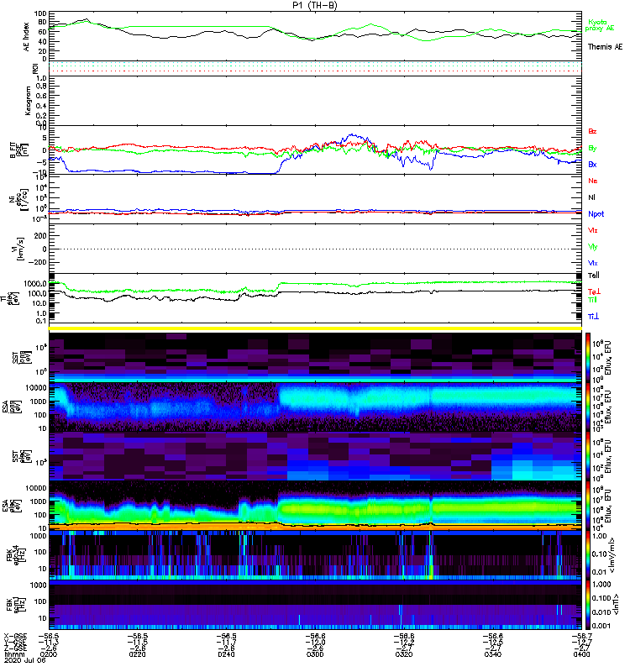This screenshot has width=630, height=672.
Task: Click the ESA electrons Eflux color bar
Action: pyautogui.click(x=588, y=505)
